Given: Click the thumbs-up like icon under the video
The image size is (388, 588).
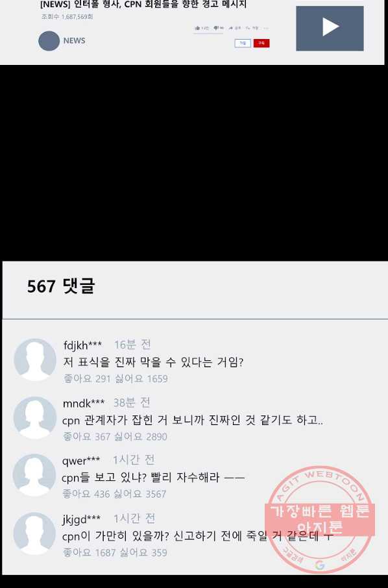Looking at the screenshot, I should coord(197,28).
